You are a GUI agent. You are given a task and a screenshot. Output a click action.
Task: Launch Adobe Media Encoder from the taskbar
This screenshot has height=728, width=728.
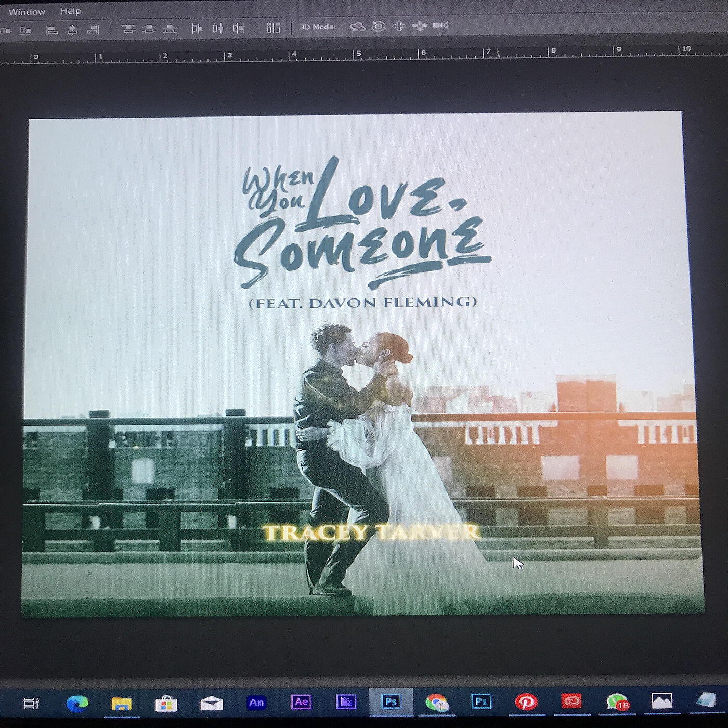[346, 702]
